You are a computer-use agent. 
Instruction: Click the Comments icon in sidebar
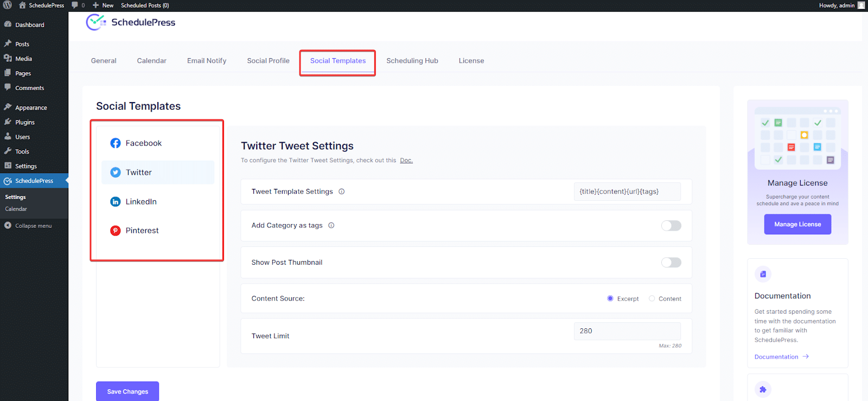click(x=8, y=87)
